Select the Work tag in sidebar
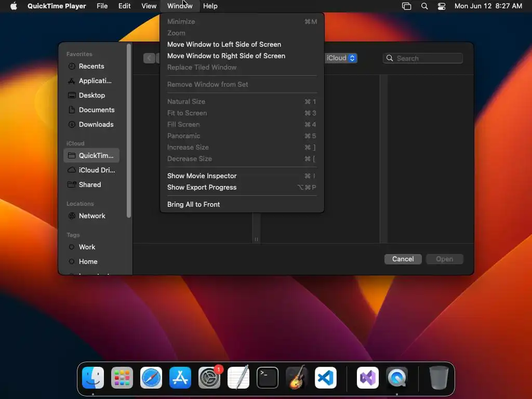The width and height of the screenshot is (532, 399). pyautogui.click(x=91, y=247)
